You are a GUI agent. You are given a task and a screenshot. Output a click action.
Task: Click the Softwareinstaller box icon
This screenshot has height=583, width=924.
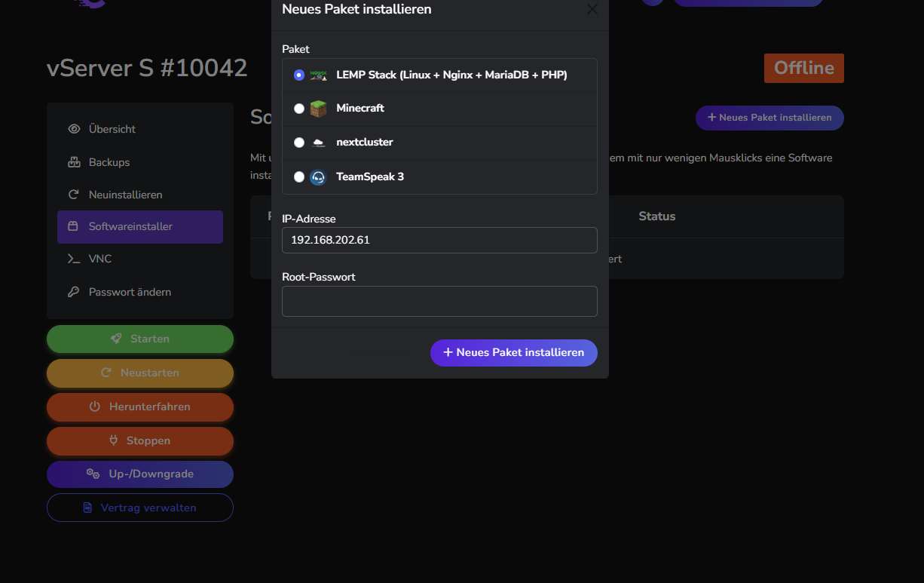[73, 226]
